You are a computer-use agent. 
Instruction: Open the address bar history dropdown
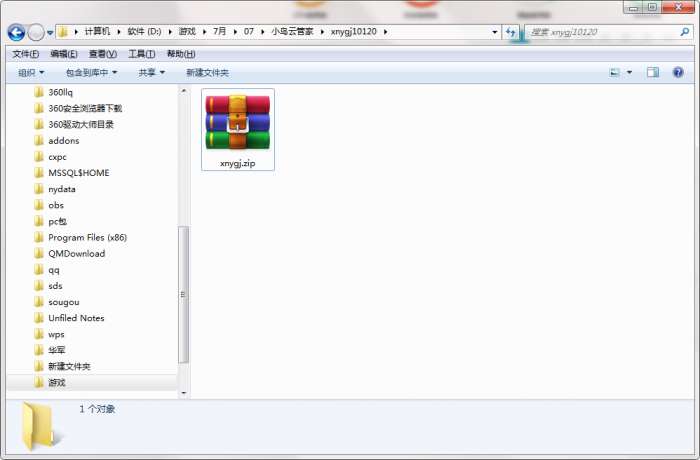pos(494,32)
